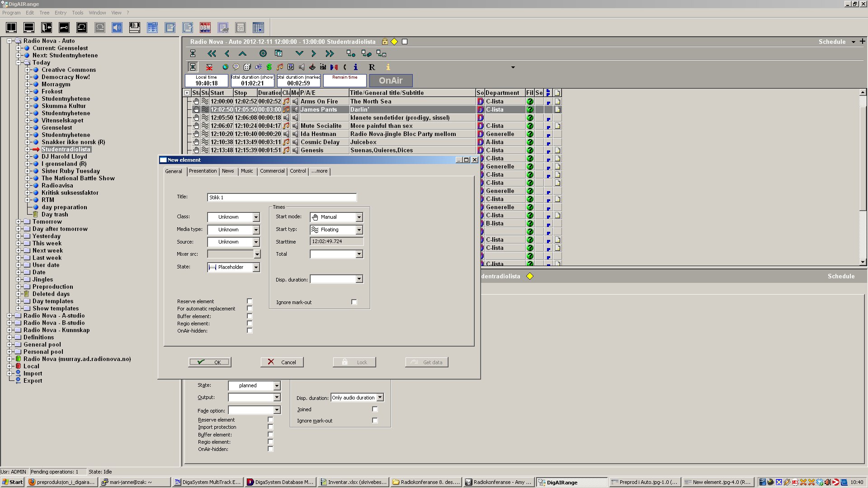This screenshot has width=868, height=488.
Task: Expand the Tomorrow folder in tree
Action: point(18,222)
